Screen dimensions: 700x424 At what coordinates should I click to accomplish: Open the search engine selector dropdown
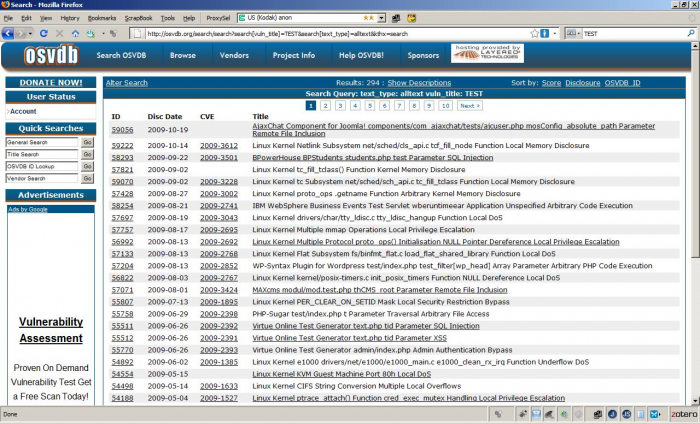pos(574,33)
